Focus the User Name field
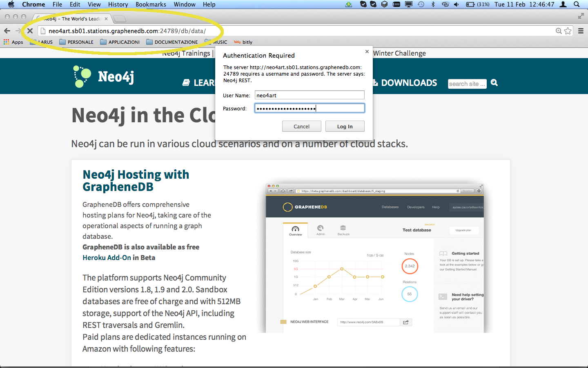 click(310, 95)
